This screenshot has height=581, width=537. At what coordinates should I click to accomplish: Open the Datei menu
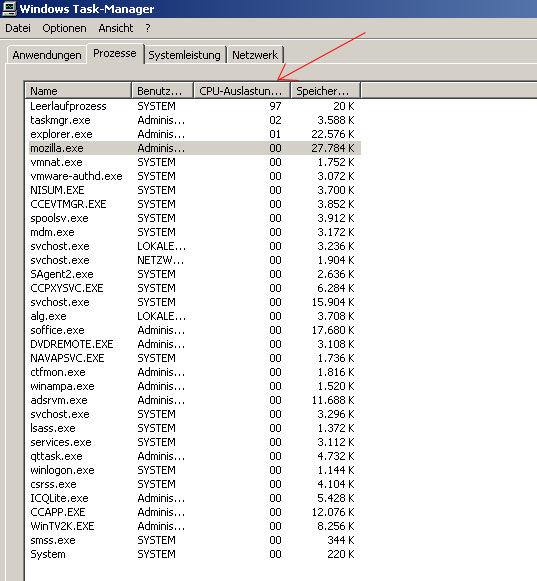(x=18, y=28)
